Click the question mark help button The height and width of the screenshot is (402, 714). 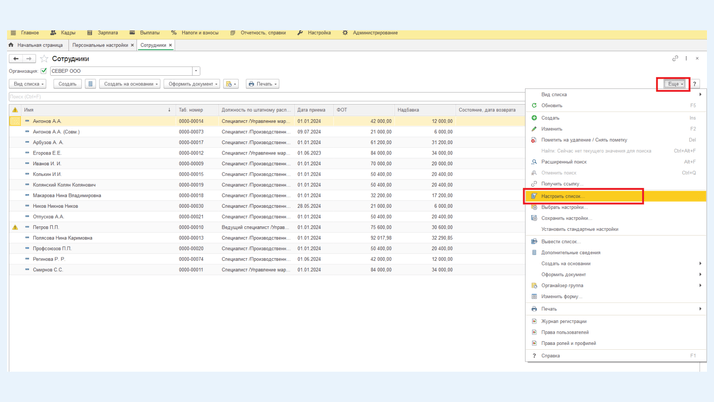coord(695,84)
